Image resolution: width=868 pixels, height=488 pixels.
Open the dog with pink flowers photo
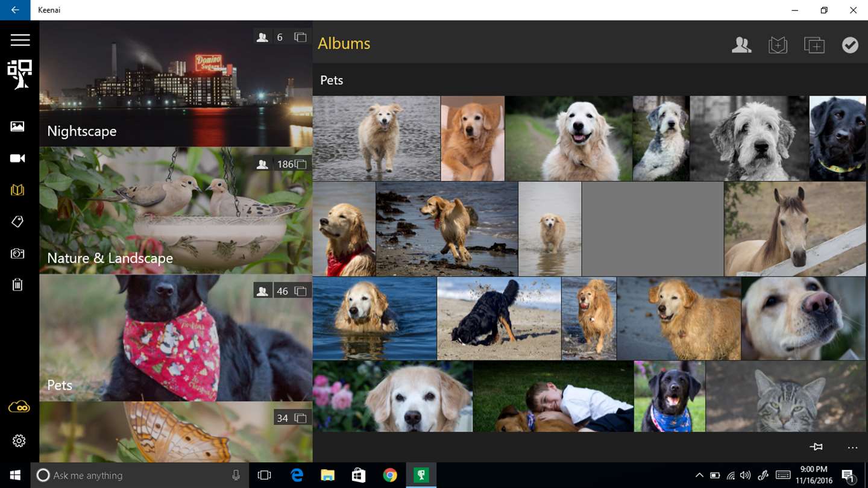coord(392,396)
